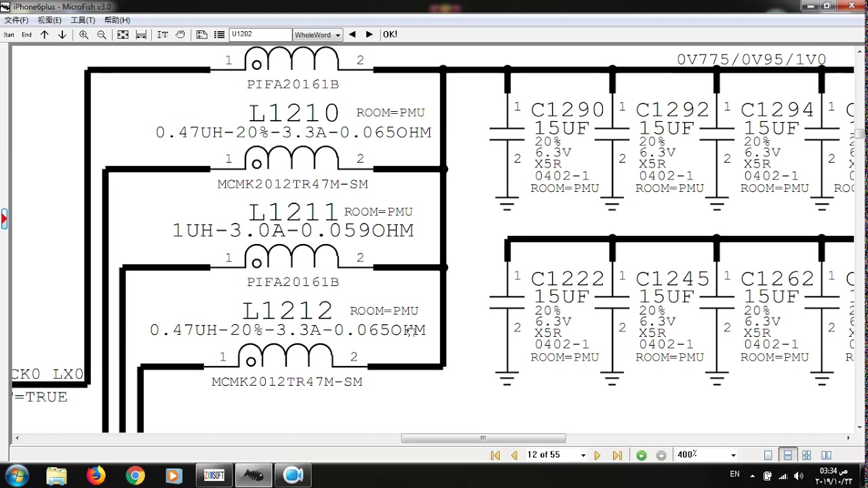Click the grey next view button
The width and height of the screenshot is (868, 488).
661,455
